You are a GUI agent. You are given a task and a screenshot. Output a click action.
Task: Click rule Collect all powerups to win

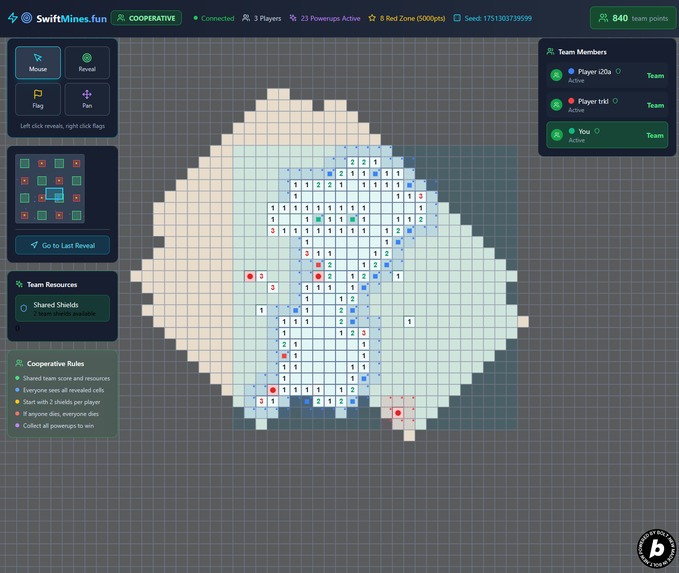pos(58,426)
